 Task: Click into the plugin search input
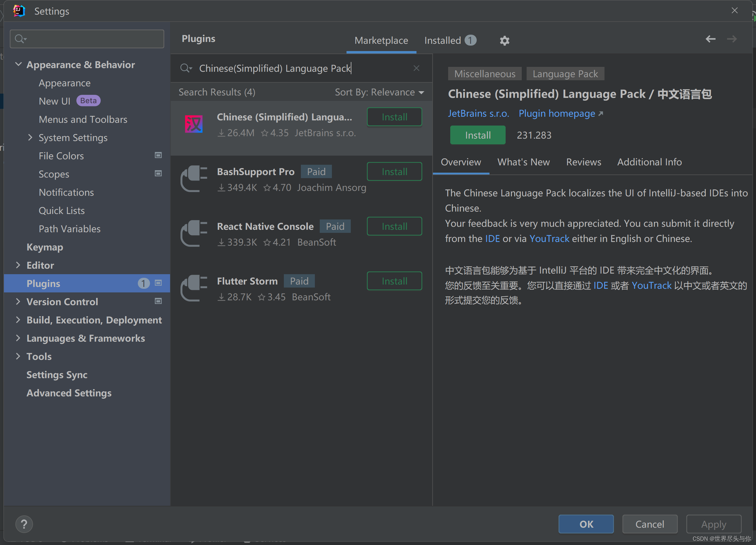[x=302, y=68]
